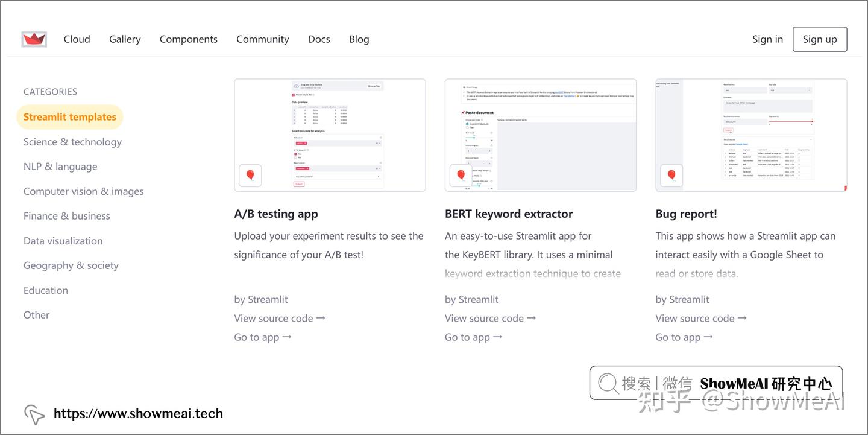Screen dimensions: 868x435
Task: Choose the Science & technology category
Action: click(72, 142)
